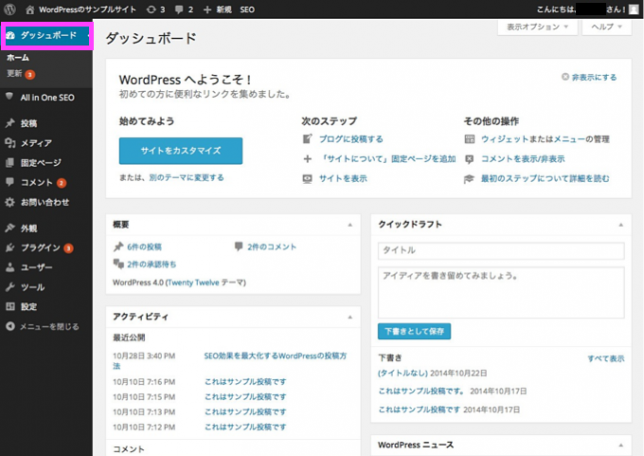644x456 pixels.
Task: Select ダッシュボード in the sidebar
Action: click(x=47, y=36)
